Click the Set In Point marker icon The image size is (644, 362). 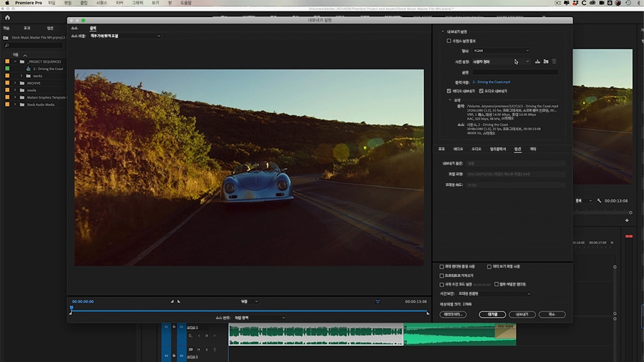pyautogui.click(x=172, y=301)
